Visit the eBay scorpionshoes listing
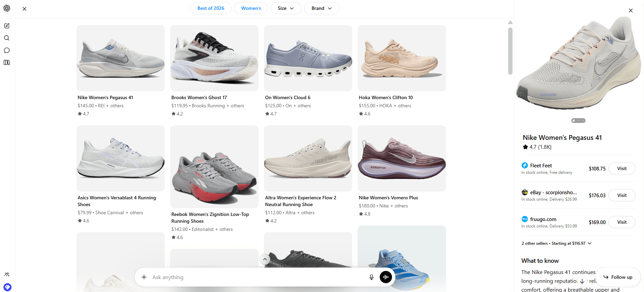 coord(622,195)
